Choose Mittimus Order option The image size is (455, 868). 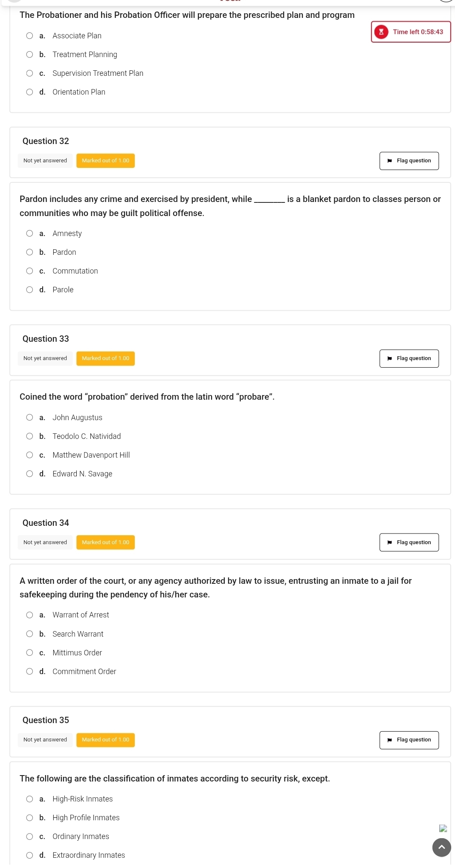coord(29,653)
